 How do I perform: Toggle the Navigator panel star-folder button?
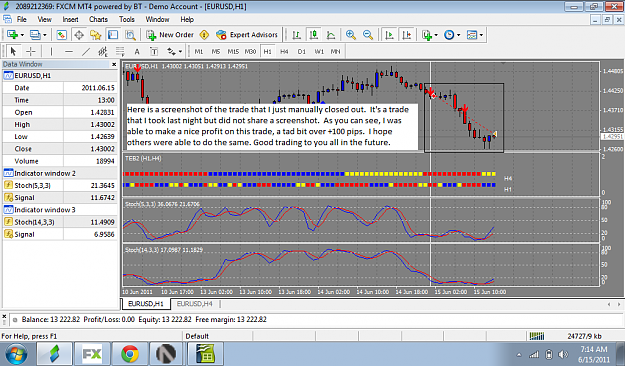click(x=96, y=35)
